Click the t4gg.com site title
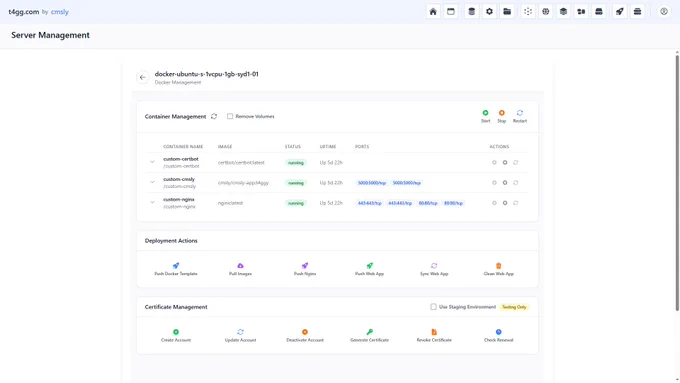Viewport: 680px width, 383px height. pyautogui.click(x=24, y=12)
